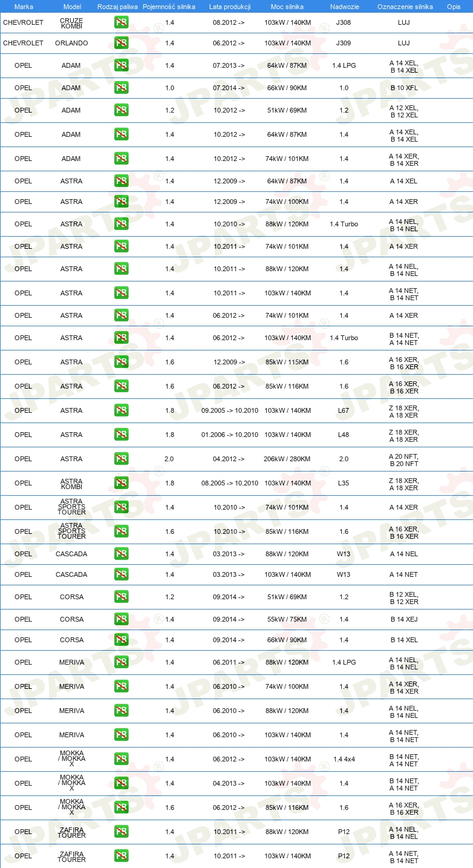Select the petrol icon in the Mokka 1.4 4x4 row
473x868 pixels.
pyautogui.click(x=121, y=759)
